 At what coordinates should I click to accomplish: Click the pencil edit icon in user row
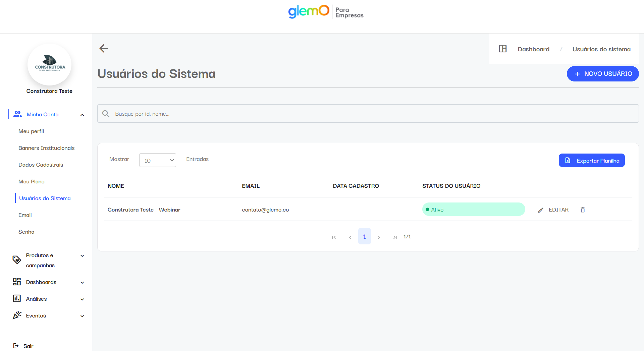[x=541, y=210]
